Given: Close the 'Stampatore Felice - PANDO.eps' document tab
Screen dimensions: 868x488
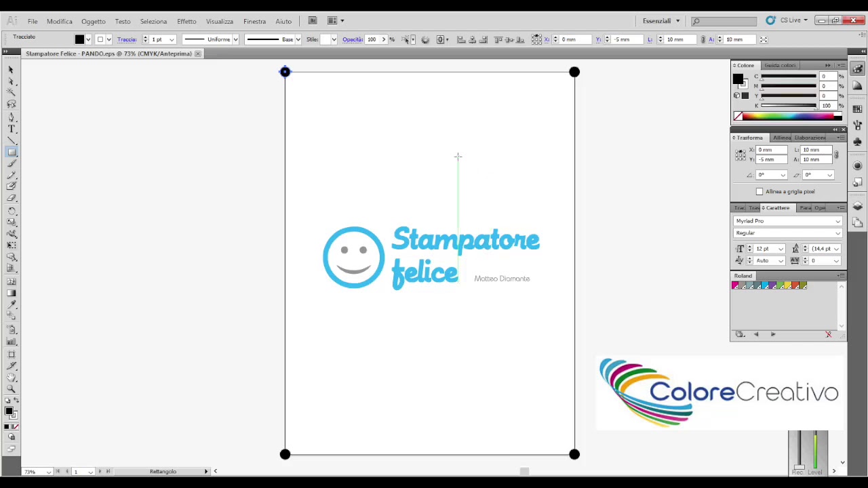Looking at the screenshot, I should (198, 54).
